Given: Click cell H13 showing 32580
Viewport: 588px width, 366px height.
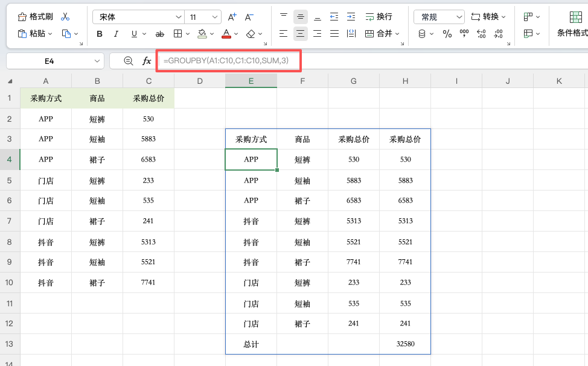Looking at the screenshot, I should pos(405,344).
